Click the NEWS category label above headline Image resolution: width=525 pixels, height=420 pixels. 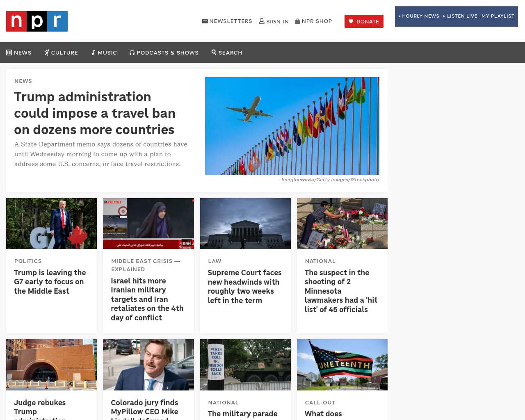23,81
